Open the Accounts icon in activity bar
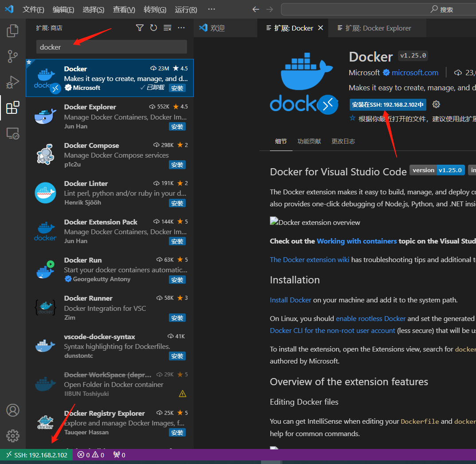Image resolution: width=476 pixels, height=464 pixels. click(x=13, y=410)
